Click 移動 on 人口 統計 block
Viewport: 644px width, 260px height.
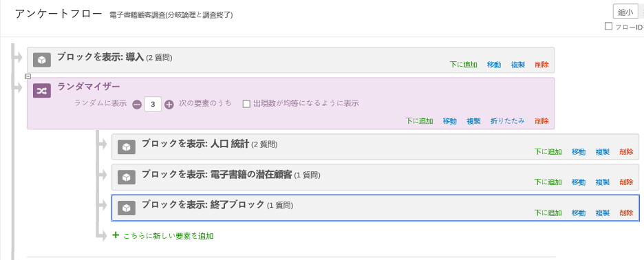click(x=579, y=151)
